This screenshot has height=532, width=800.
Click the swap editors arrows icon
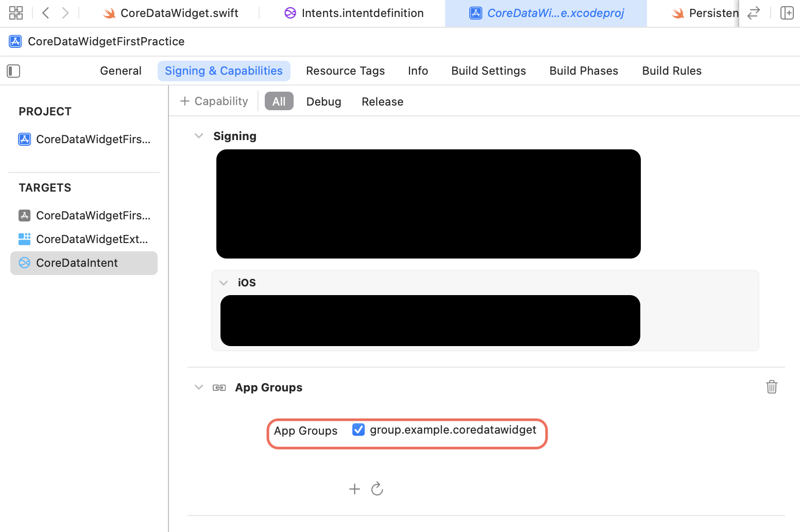(754, 12)
